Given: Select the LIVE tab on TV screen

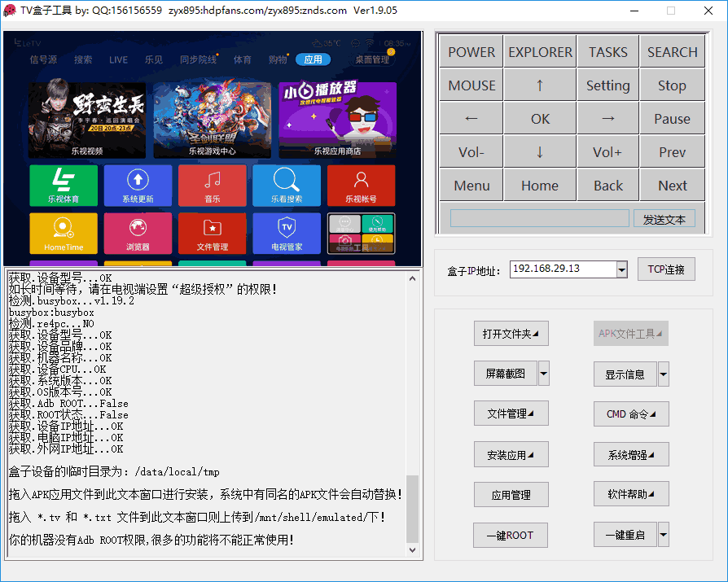Looking at the screenshot, I should pos(118,59).
